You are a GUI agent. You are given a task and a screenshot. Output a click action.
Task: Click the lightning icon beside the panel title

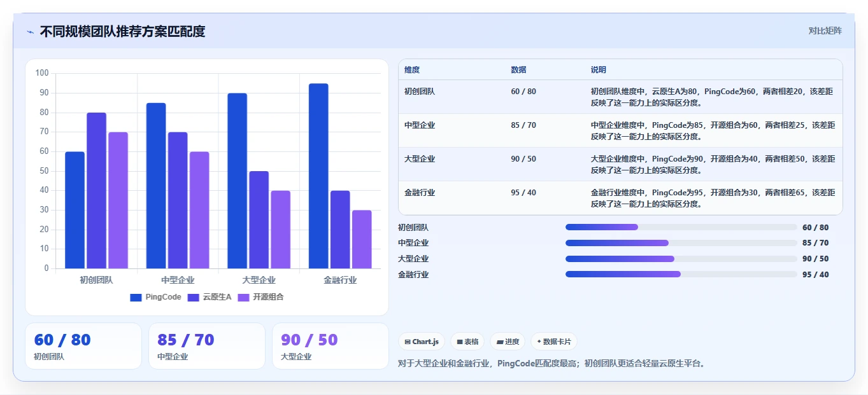tap(30, 32)
